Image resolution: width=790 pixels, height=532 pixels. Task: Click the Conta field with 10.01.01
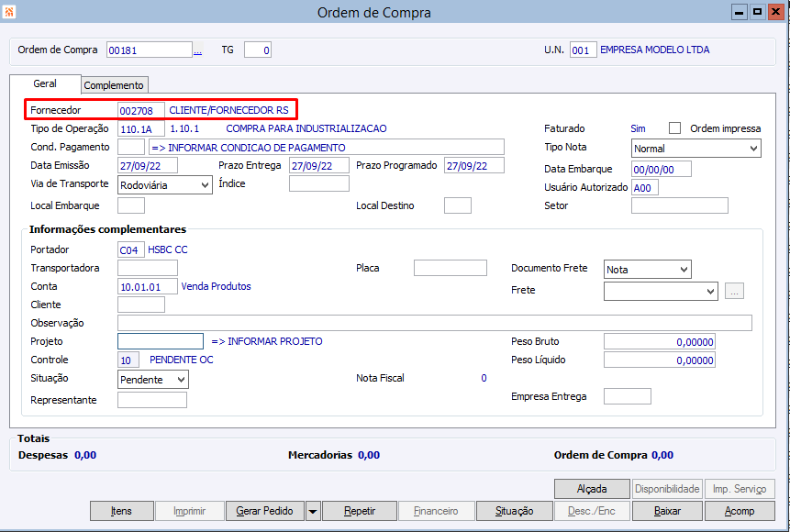[148, 286]
